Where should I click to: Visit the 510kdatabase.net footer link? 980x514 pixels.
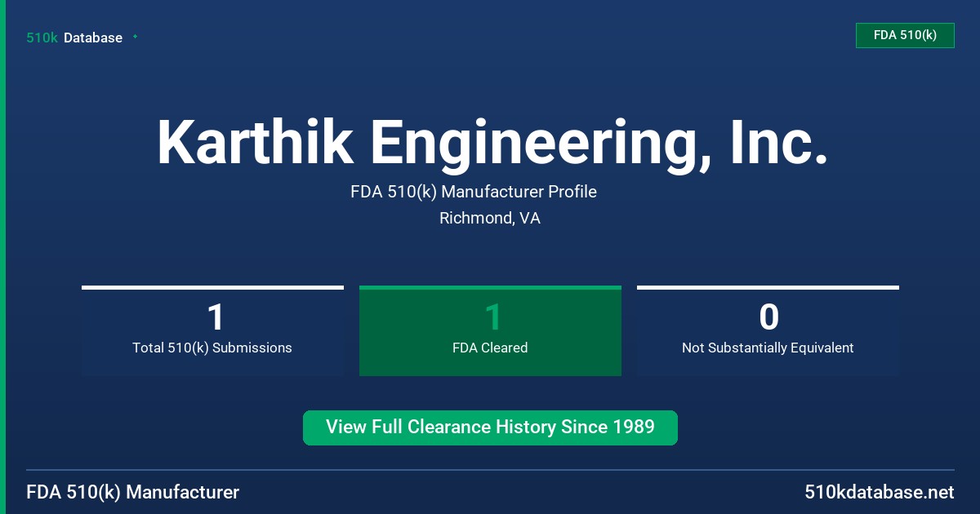[x=880, y=492]
